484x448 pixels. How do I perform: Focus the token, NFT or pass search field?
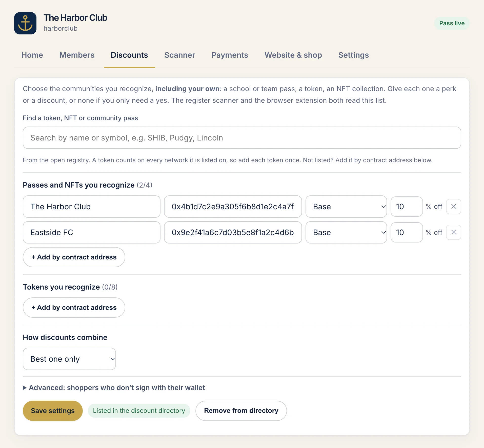click(242, 138)
